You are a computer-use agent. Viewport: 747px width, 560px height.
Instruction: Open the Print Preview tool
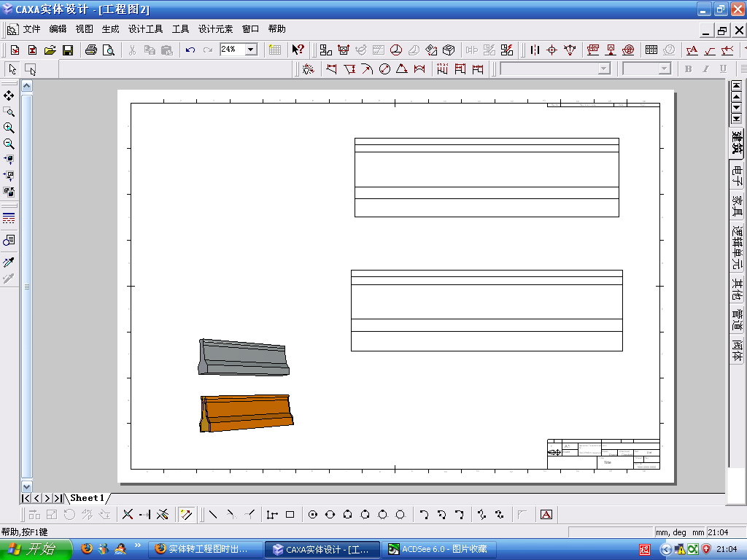(109, 50)
